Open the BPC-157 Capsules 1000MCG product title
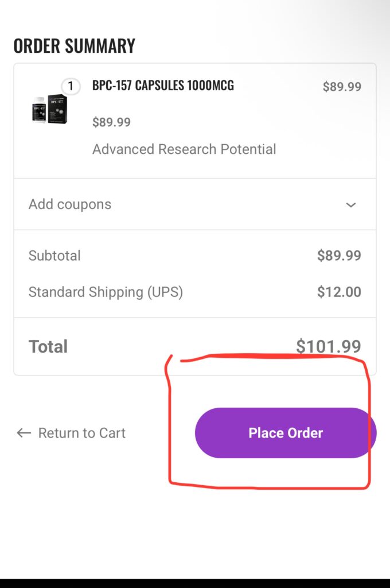This screenshot has width=390, height=588. pyautogui.click(x=163, y=86)
